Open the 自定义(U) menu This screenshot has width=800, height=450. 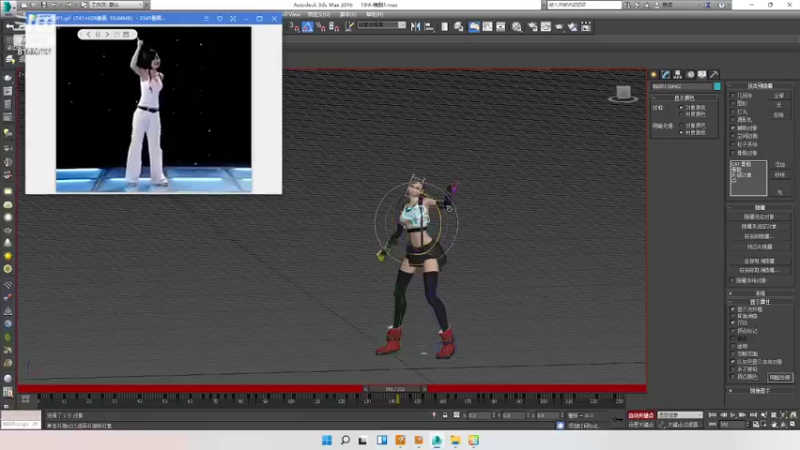click(x=319, y=14)
